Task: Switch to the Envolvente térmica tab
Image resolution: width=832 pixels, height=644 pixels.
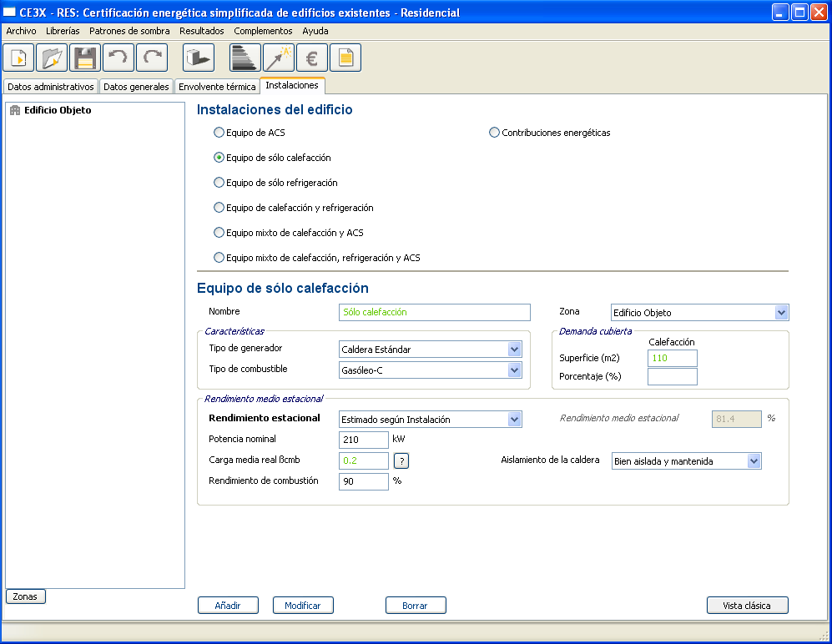Action: 217,87
